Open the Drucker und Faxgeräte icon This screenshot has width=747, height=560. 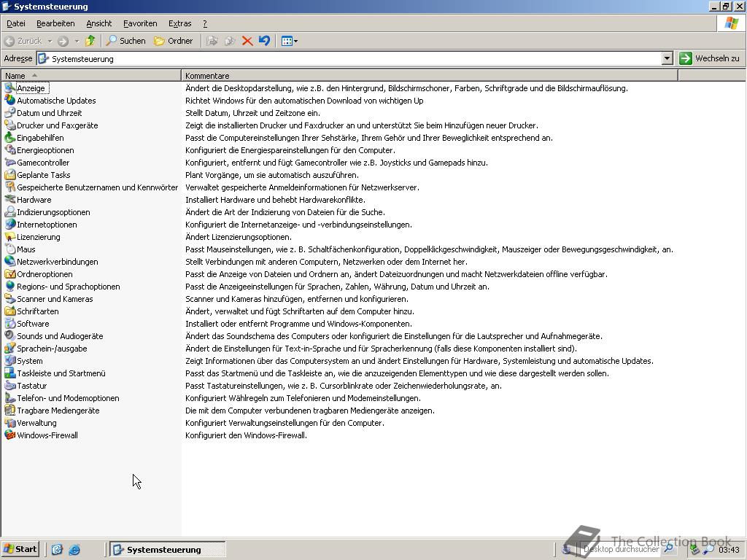[10, 125]
